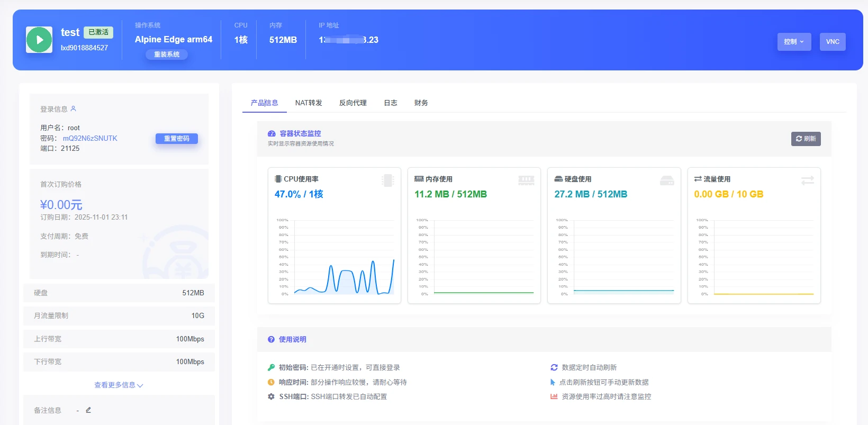Viewport: 868px width, 425px height.
Task: Click the memory usage chart
Action: pyautogui.click(x=474, y=257)
